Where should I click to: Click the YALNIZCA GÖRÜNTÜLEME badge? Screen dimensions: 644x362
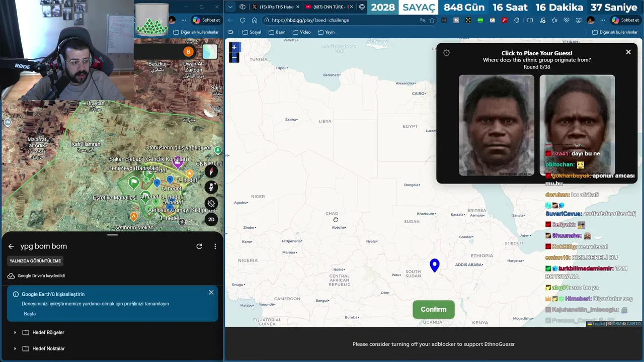[x=35, y=261]
